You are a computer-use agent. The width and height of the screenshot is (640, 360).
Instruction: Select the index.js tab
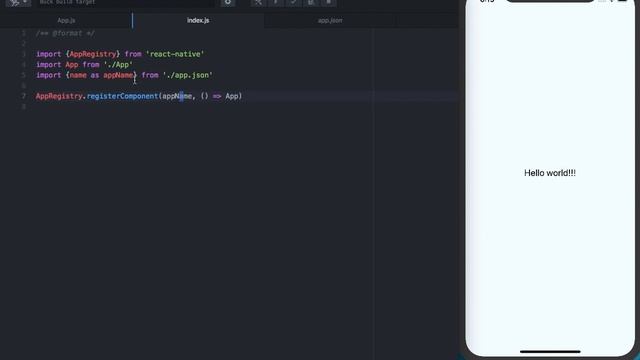point(198,20)
